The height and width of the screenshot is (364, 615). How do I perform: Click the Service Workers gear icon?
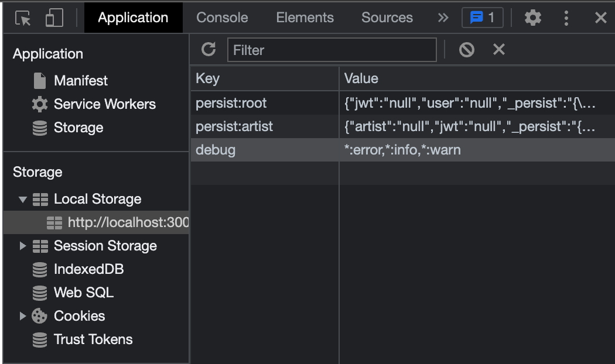click(x=40, y=104)
